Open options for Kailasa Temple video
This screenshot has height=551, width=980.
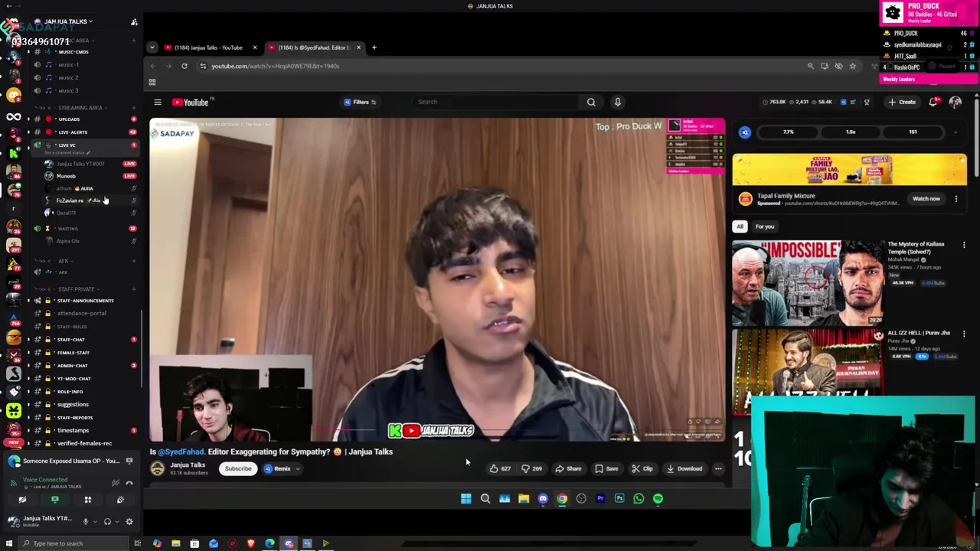click(x=964, y=245)
